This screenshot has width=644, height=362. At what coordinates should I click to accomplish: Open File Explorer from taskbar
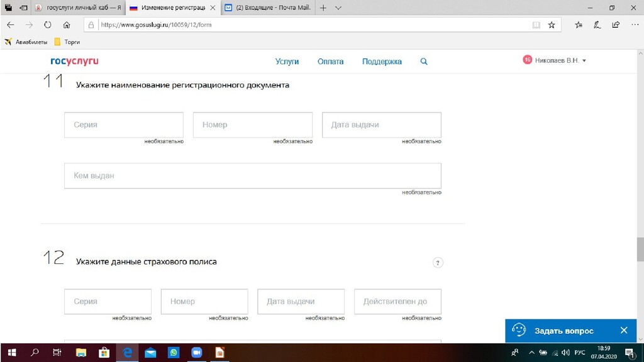pyautogui.click(x=81, y=353)
